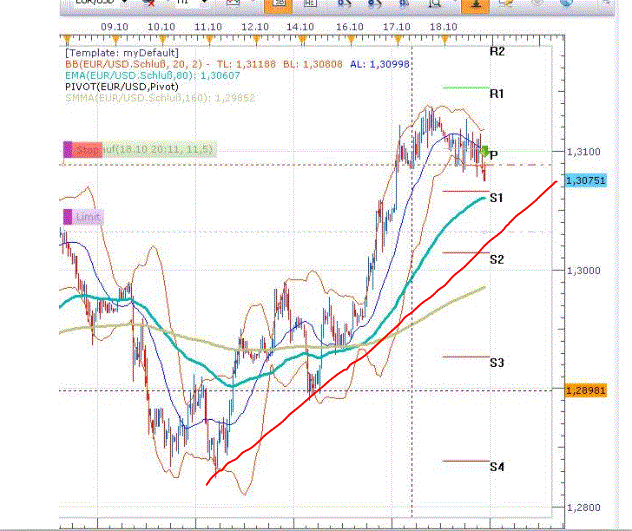Select the red Stop order label

(87, 150)
